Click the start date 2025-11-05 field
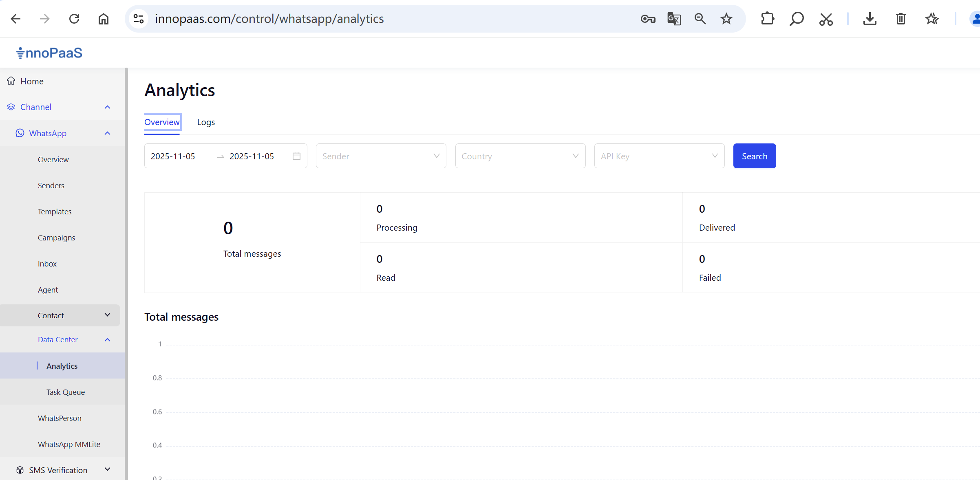This screenshot has width=980, height=480. coord(173,156)
